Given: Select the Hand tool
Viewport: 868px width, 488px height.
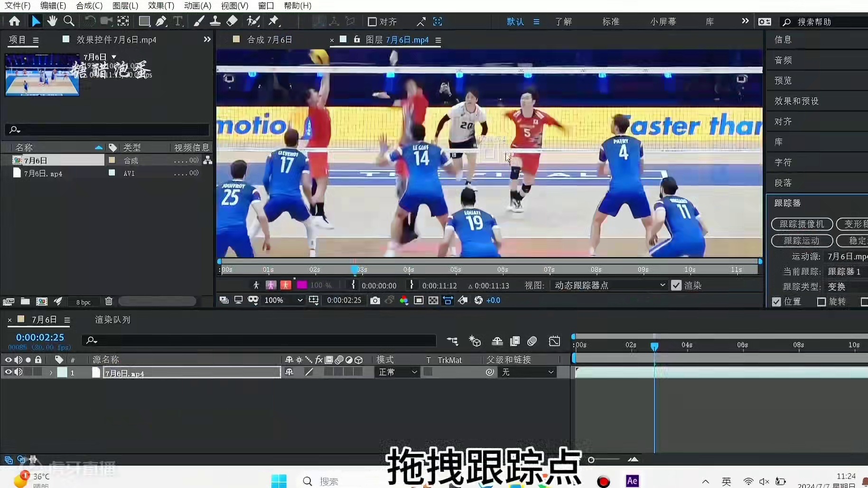Looking at the screenshot, I should coord(52,21).
